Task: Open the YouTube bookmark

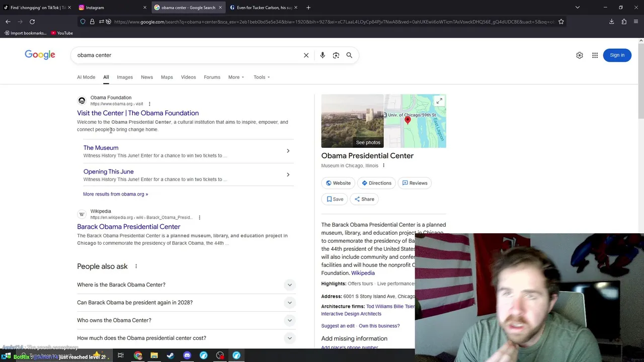Action: coord(62,33)
